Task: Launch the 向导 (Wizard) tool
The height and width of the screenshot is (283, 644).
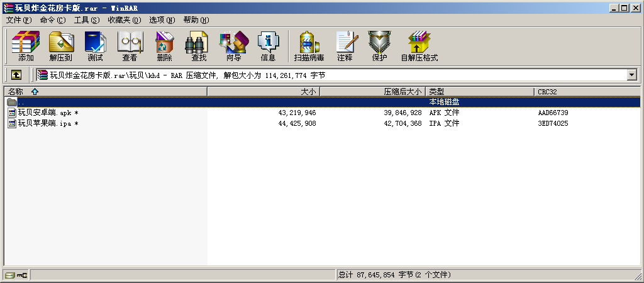Action: click(x=233, y=46)
